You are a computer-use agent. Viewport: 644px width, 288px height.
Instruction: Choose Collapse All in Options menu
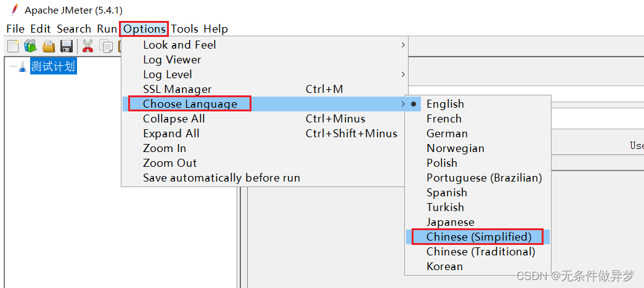(265, 119)
